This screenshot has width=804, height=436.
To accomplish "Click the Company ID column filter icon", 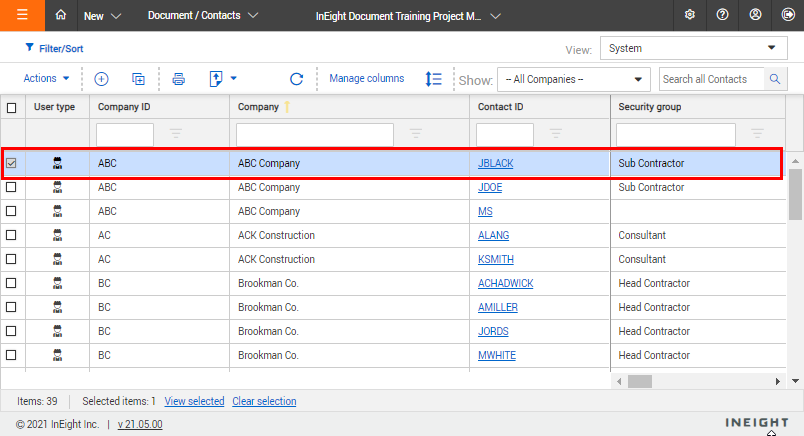I will (176, 134).
